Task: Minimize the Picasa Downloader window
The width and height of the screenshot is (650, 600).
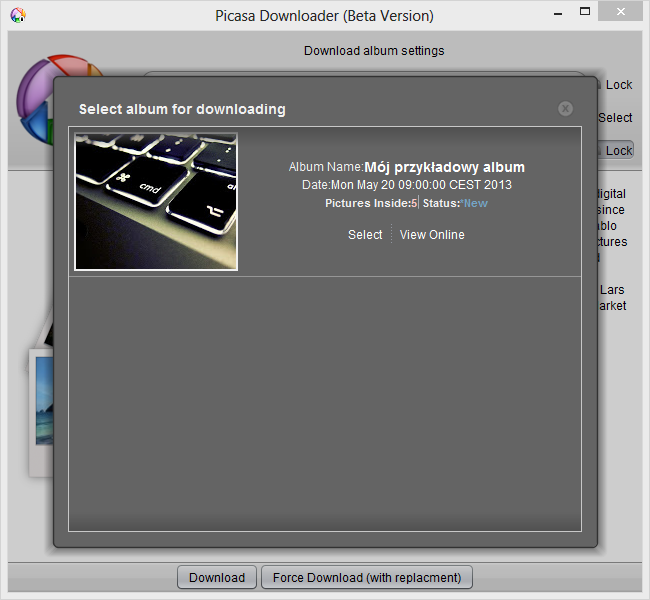Action: coord(558,13)
